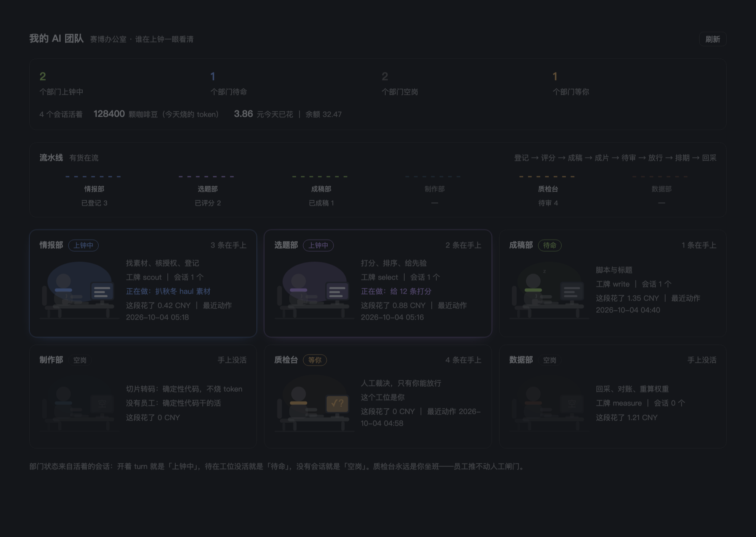This screenshot has height=537, width=756.
Task: Click the 3 条在手上 count
Action: [x=229, y=245]
